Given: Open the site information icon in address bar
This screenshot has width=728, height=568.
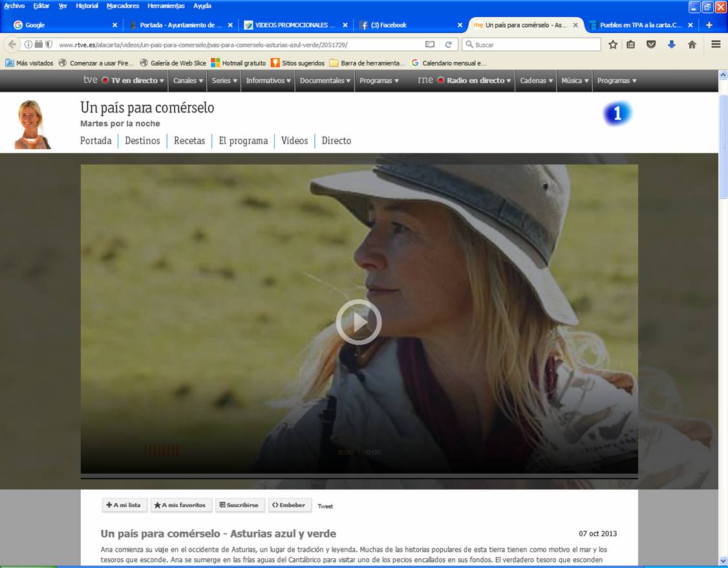Looking at the screenshot, I should [28, 45].
